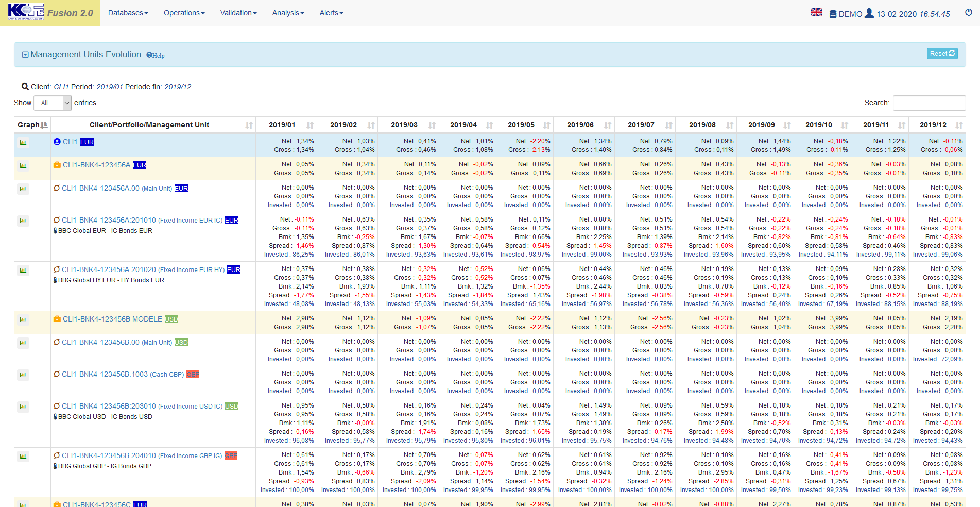Open the Analysis menu

click(x=288, y=13)
